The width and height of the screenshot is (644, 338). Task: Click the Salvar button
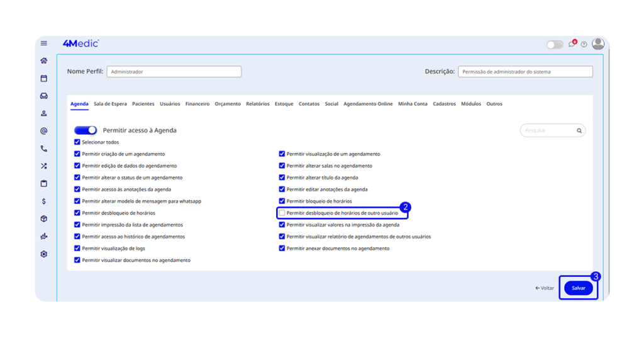click(x=578, y=288)
